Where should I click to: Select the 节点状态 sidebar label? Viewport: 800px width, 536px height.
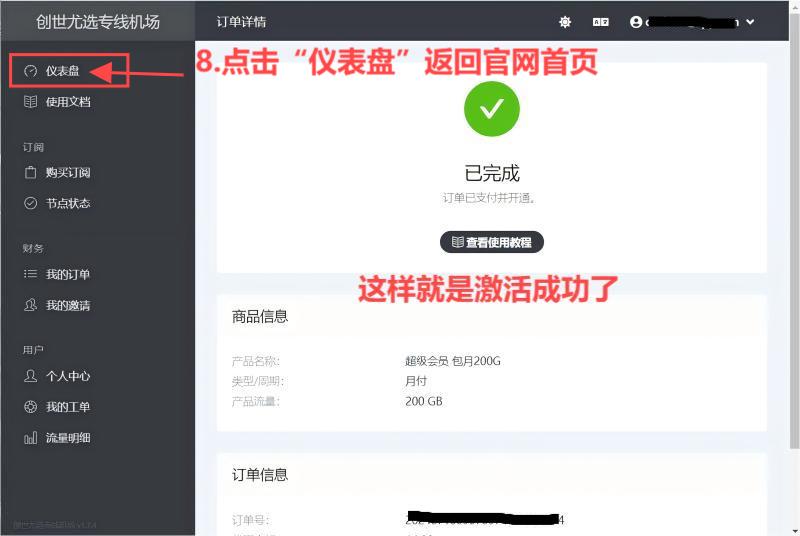pos(68,203)
